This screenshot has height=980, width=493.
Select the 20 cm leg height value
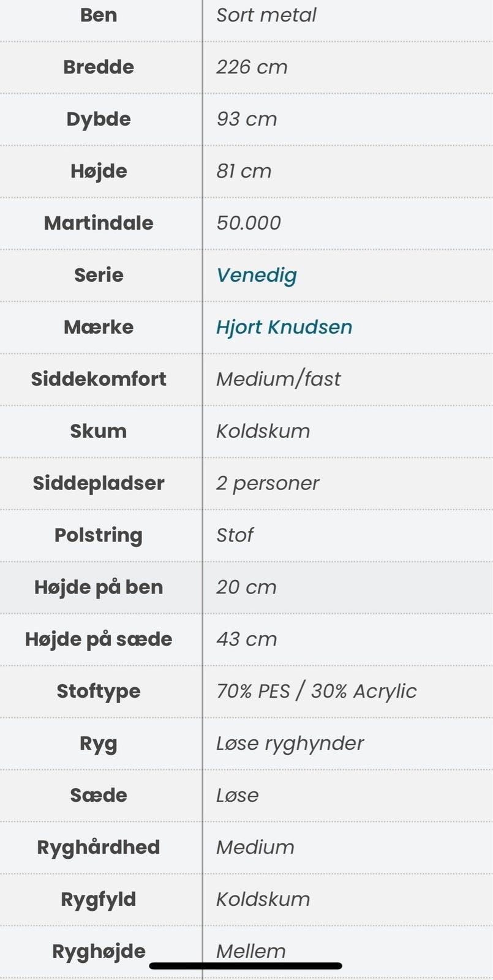click(246, 587)
